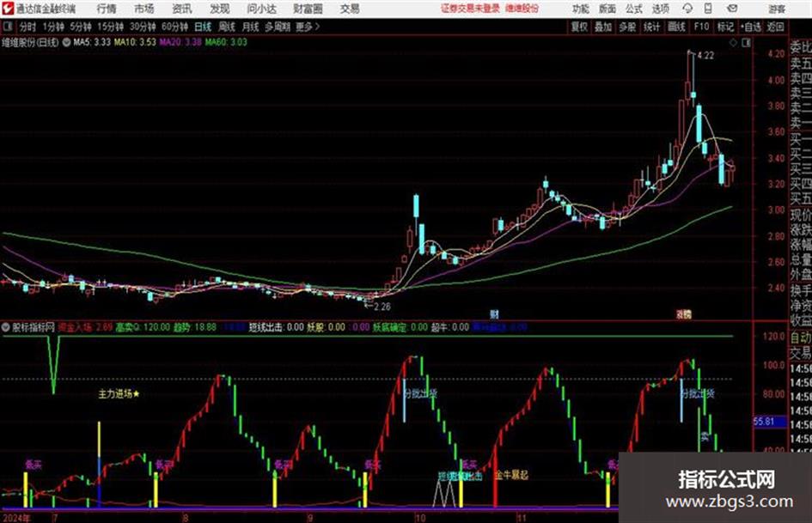Switch to the 分时 period tab

point(28,27)
